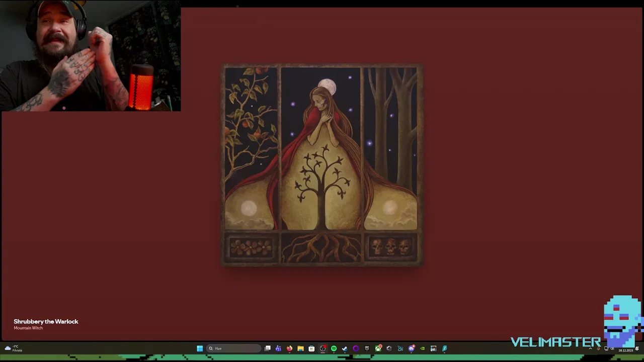Launch Epic Games Launcher from taskbar
This screenshot has width=644, height=362.
(x=367, y=348)
